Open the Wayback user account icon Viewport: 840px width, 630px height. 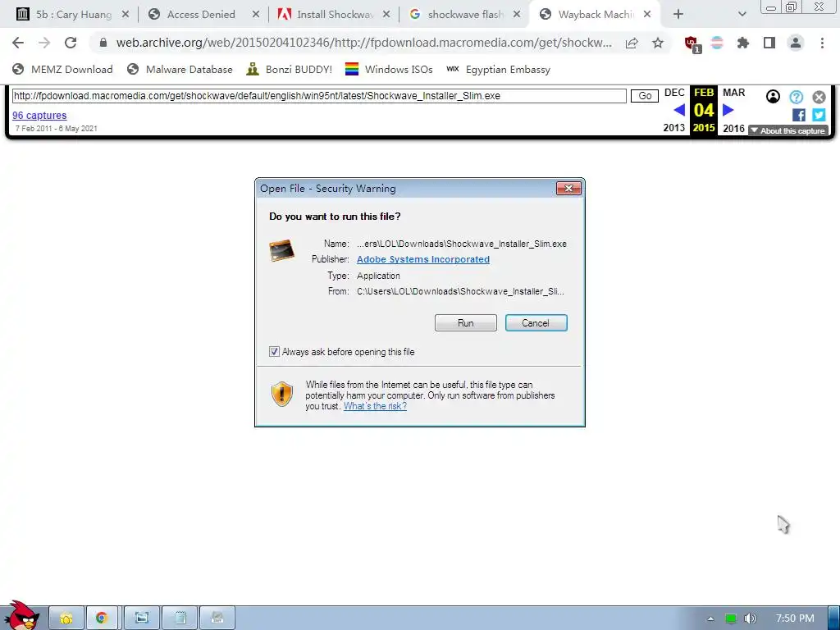[x=773, y=97]
